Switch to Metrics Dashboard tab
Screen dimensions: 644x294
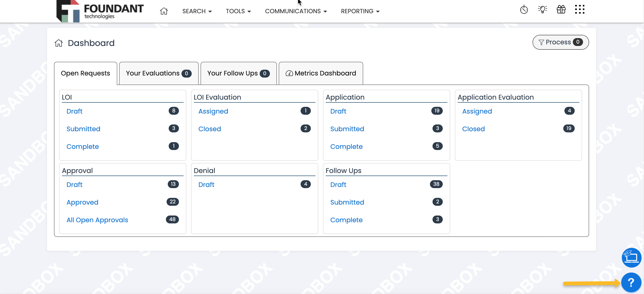(x=321, y=73)
